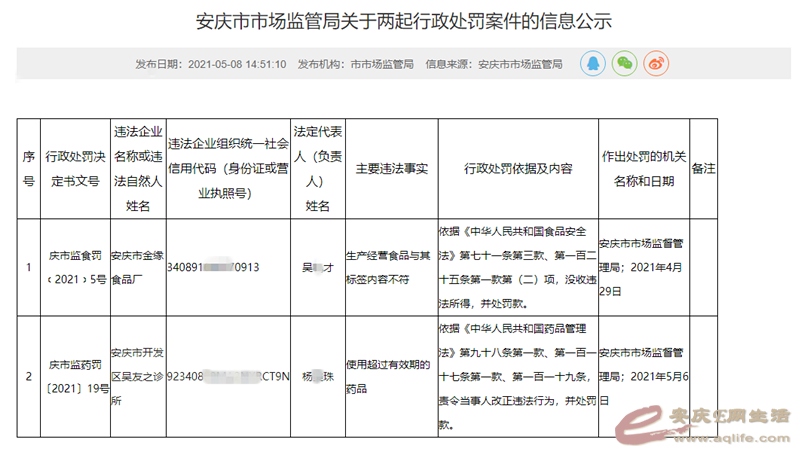The image size is (800, 451).
Task: Share the notice via QQ icon
Action: point(593,64)
